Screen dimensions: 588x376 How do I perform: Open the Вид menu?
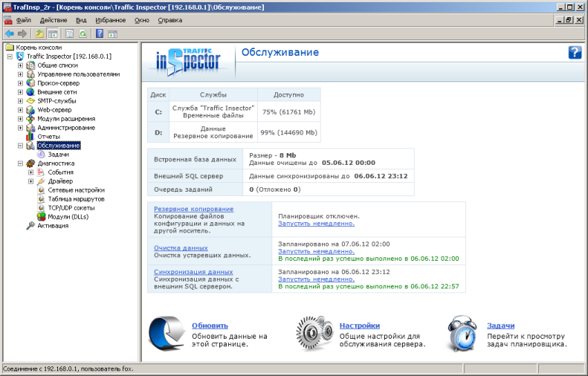81,20
